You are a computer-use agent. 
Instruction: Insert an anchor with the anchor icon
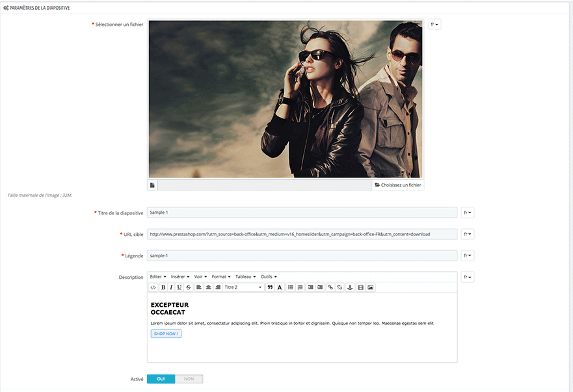[x=349, y=287]
